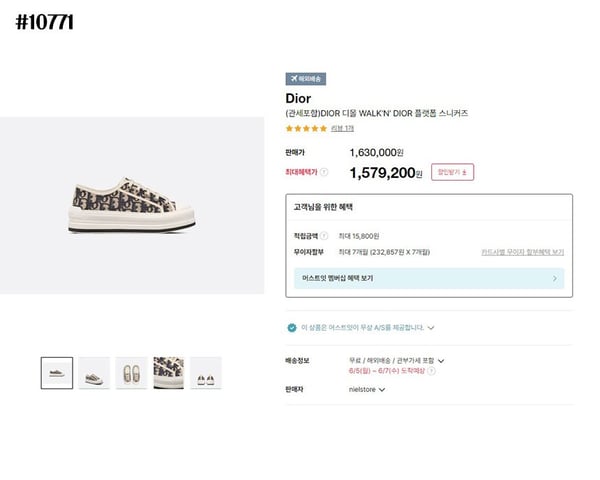Image resolution: width=600 pixels, height=480 pixels.
Task: Select the second angled shoe thumbnail
Action: [x=94, y=373]
